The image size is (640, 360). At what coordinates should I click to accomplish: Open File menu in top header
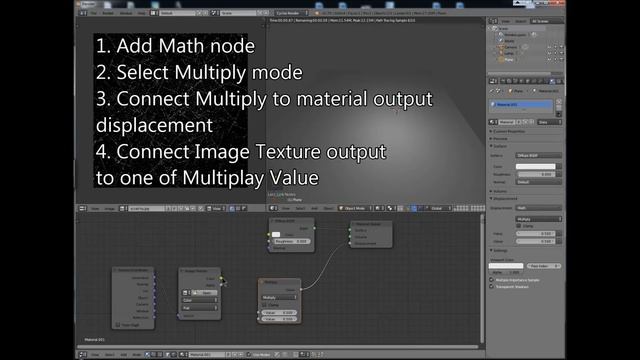pyautogui.click(x=94, y=13)
